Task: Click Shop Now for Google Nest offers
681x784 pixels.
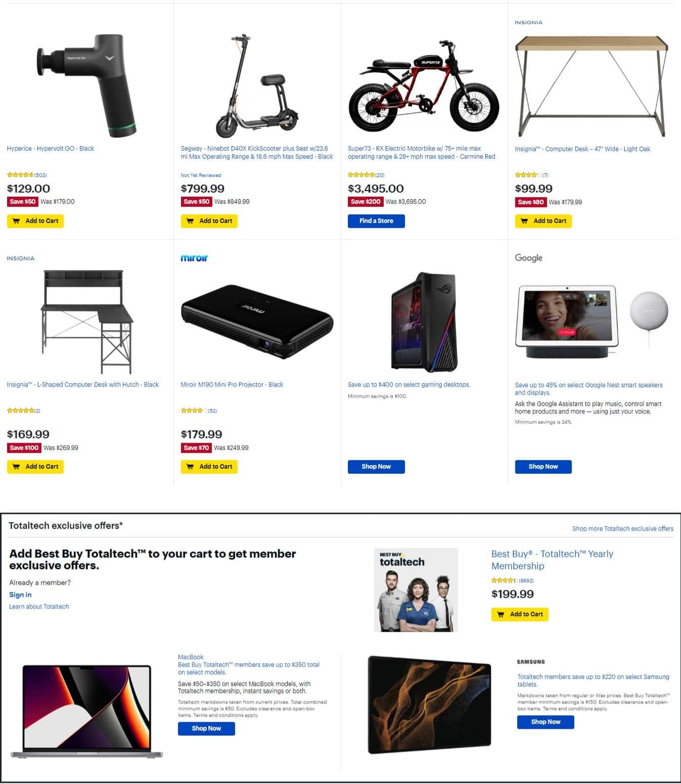Action: (543, 467)
